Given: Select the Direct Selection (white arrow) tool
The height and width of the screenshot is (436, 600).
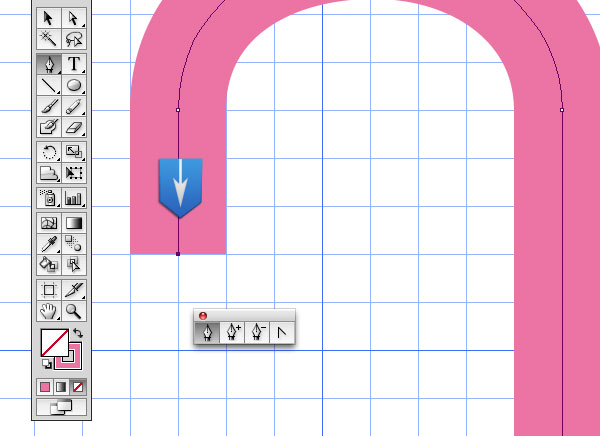Looking at the screenshot, I should (x=74, y=18).
